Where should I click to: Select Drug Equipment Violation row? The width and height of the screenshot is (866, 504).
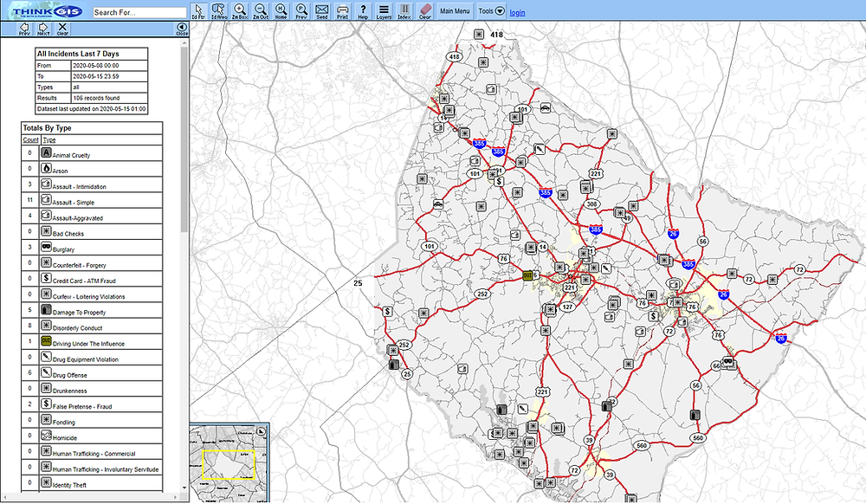[x=93, y=357]
